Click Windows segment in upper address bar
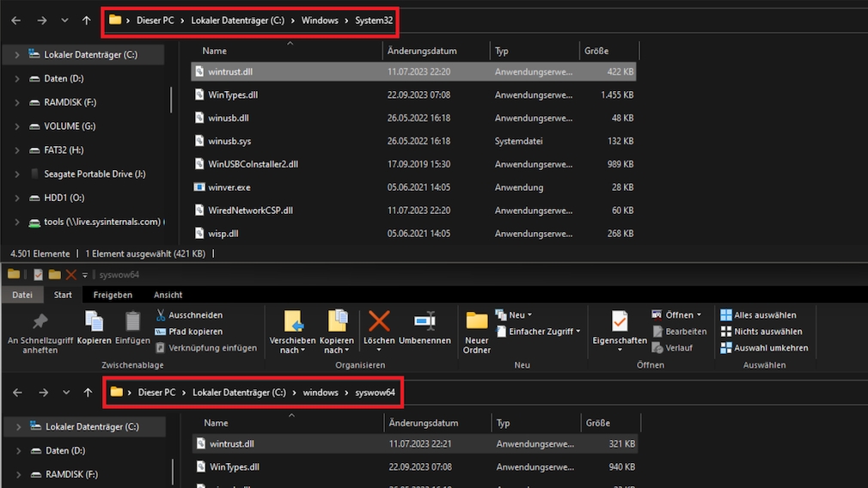 319,20
